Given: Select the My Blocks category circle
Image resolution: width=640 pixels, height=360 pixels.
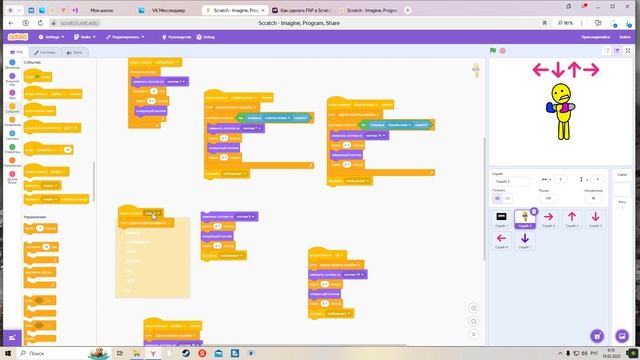Looking at the screenshot, I should 12,174.
